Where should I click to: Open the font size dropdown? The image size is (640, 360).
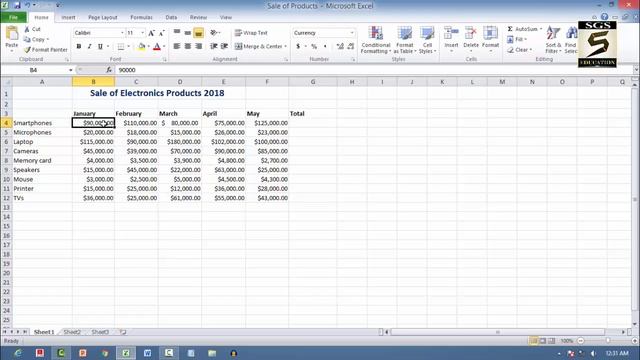[x=142, y=33]
